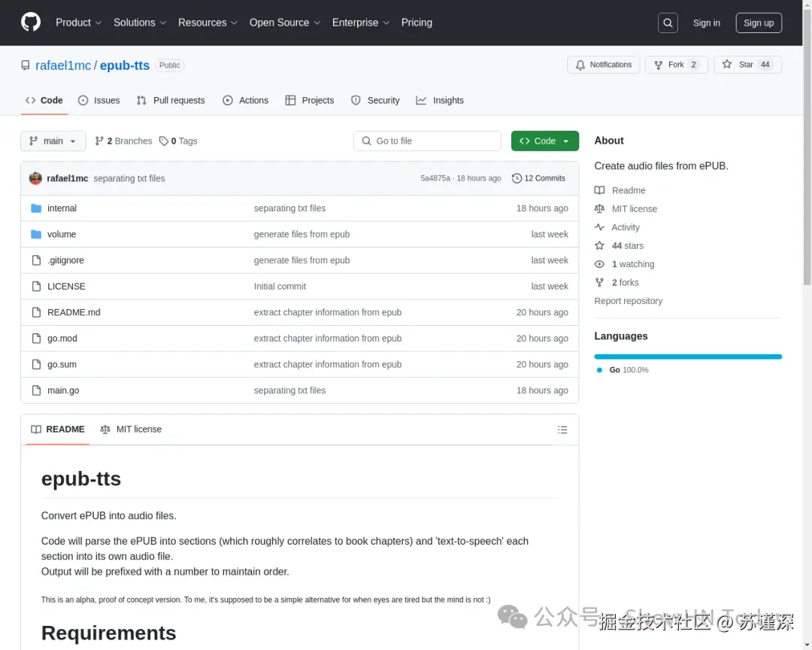This screenshot has width=812, height=650.
Task: Open the epub-tts repository link
Action: pyautogui.click(x=125, y=65)
